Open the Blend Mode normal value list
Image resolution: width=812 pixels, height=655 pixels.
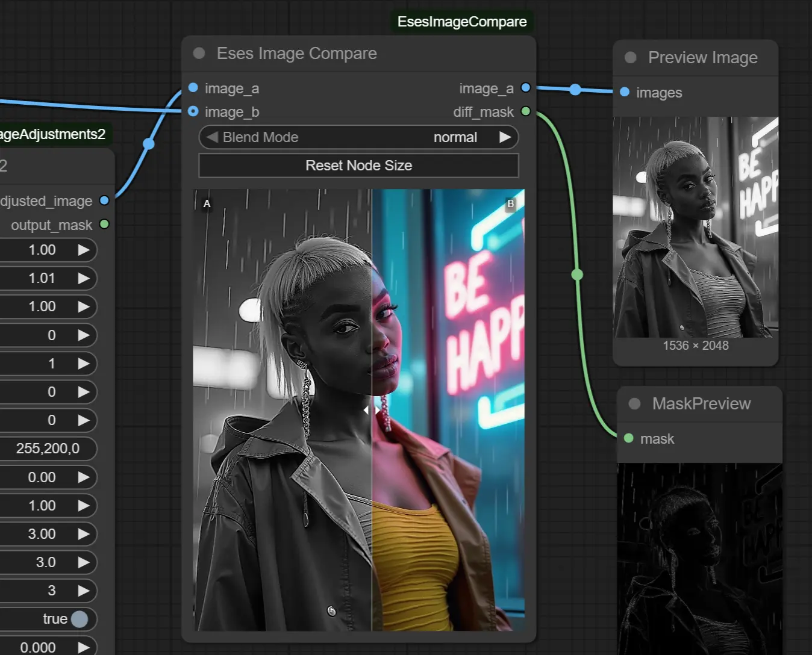point(455,137)
